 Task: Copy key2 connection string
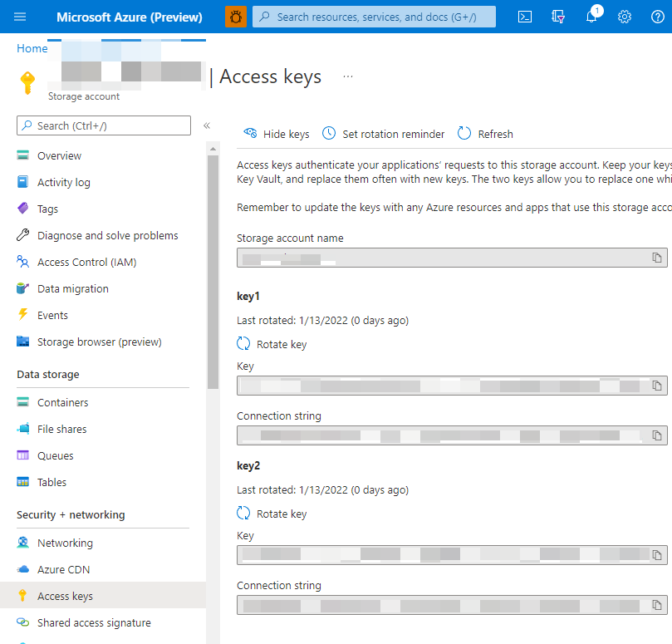pos(657,605)
